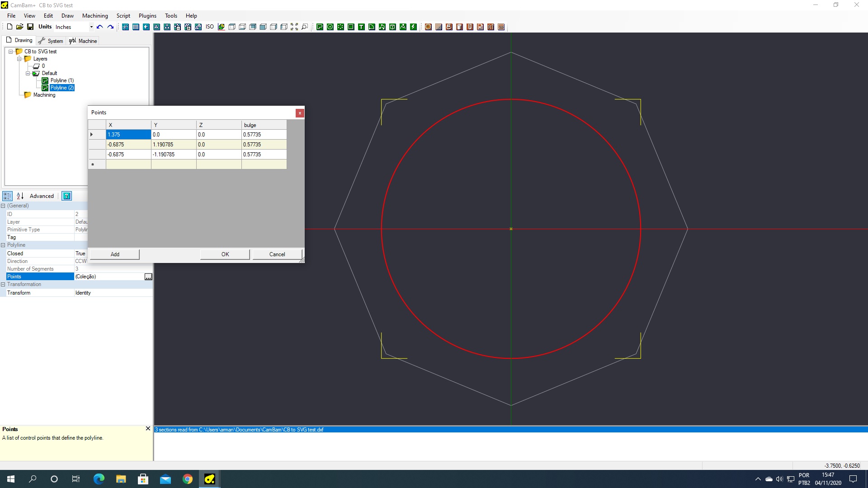This screenshot has width=868, height=488.
Task: Click the Undo arrow
Action: pos(99,27)
